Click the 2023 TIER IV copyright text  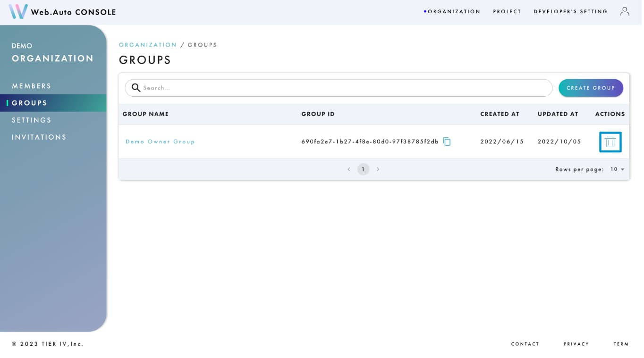pos(48,344)
